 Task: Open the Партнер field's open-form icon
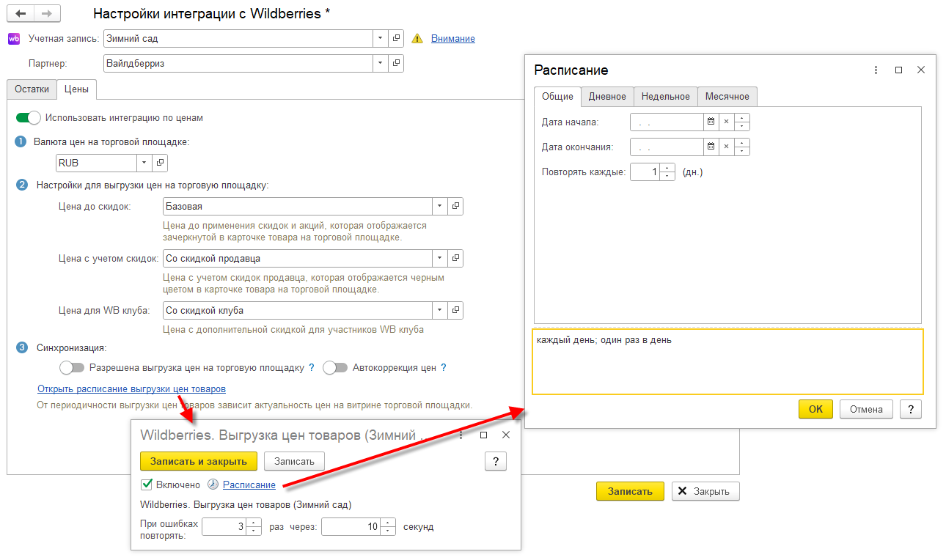[x=396, y=63]
